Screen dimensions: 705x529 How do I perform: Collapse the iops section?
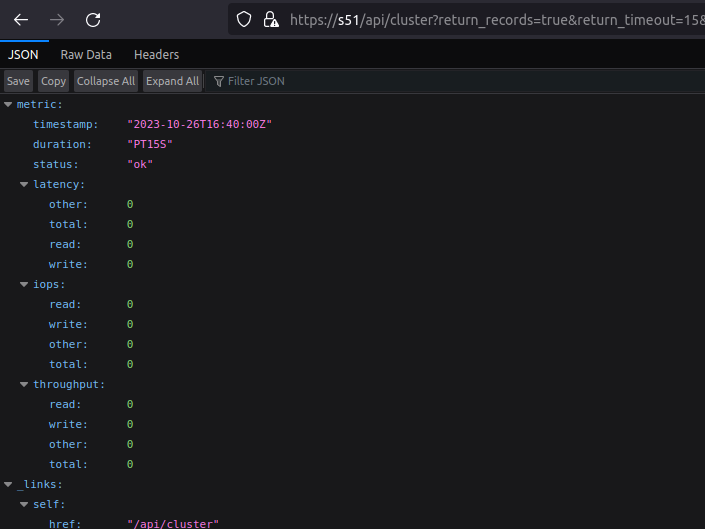click(24, 284)
